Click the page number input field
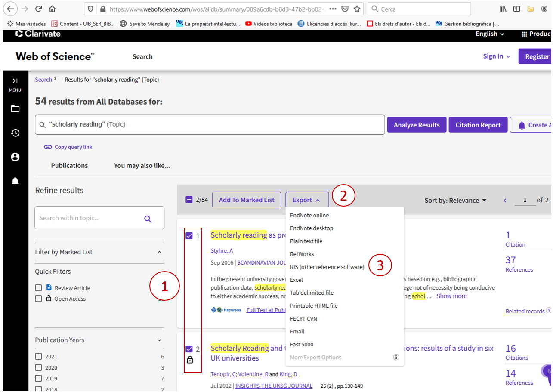This screenshot has width=553, height=392. click(x=525, y=201)
